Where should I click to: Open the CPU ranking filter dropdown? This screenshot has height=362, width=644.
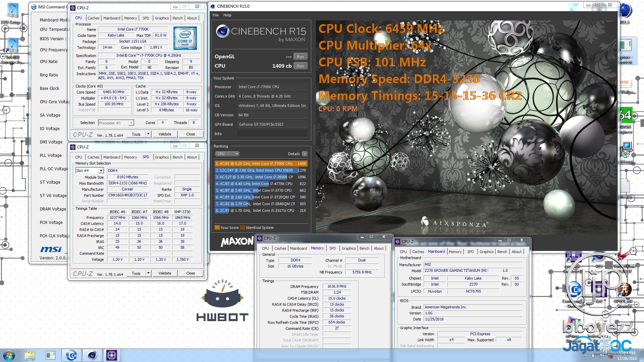pos(227,154)
